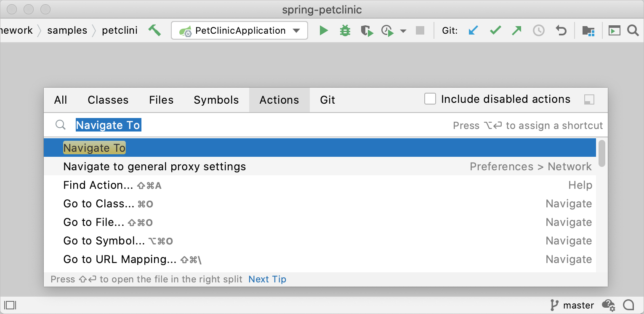This screenshot has height=314, width=644.
Task: Select Go to Symbol... result
Action: click(320, 241)
